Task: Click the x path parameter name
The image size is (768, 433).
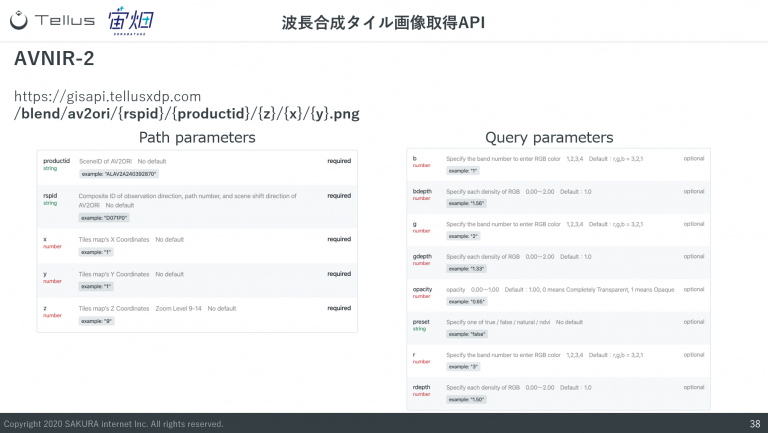Action: coord(45,239)
